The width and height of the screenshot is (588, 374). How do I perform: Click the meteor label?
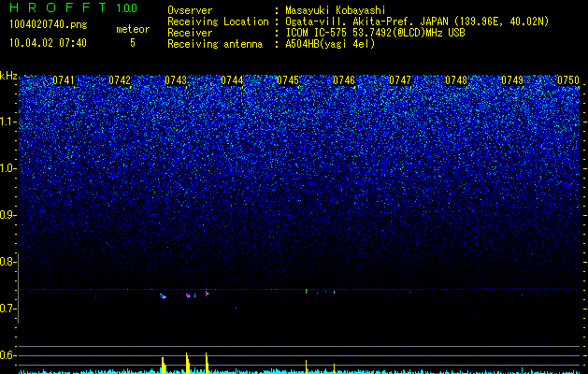(x=133, y=29)
